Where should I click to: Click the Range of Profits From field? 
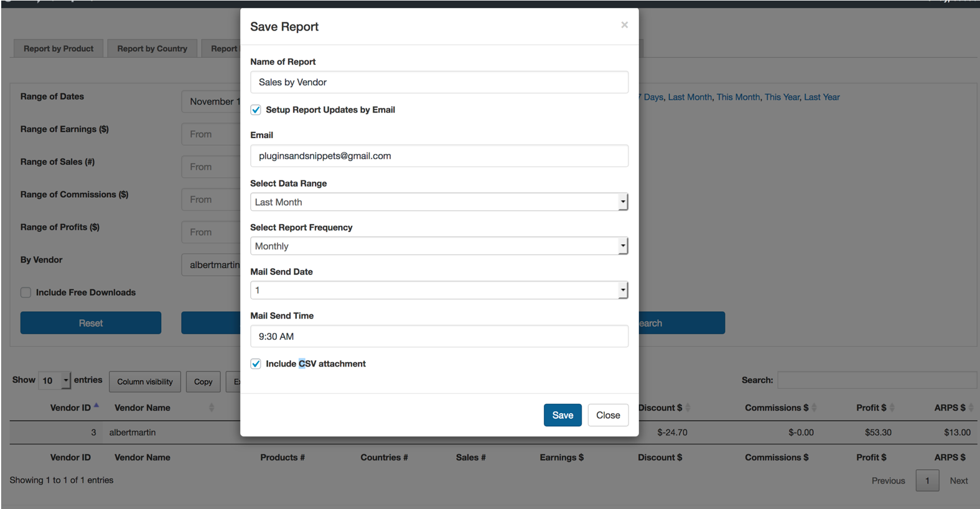(211, 232)
